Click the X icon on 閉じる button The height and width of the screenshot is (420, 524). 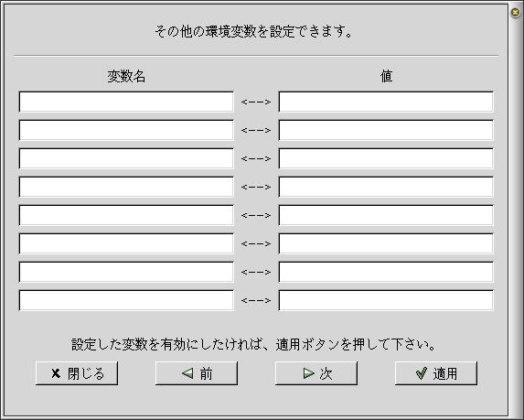point(56,373)
